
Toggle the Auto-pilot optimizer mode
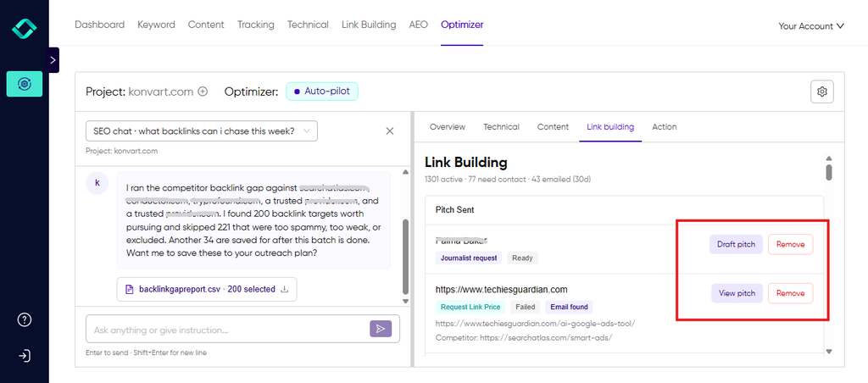pyautogui.click(x=322, y=92)
